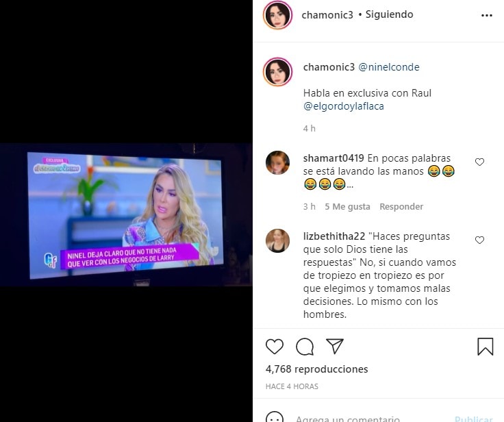Screen dimensions: 504x422
Task: Open chamonic3 avatar beside caption
Action: tap(278, 72)
